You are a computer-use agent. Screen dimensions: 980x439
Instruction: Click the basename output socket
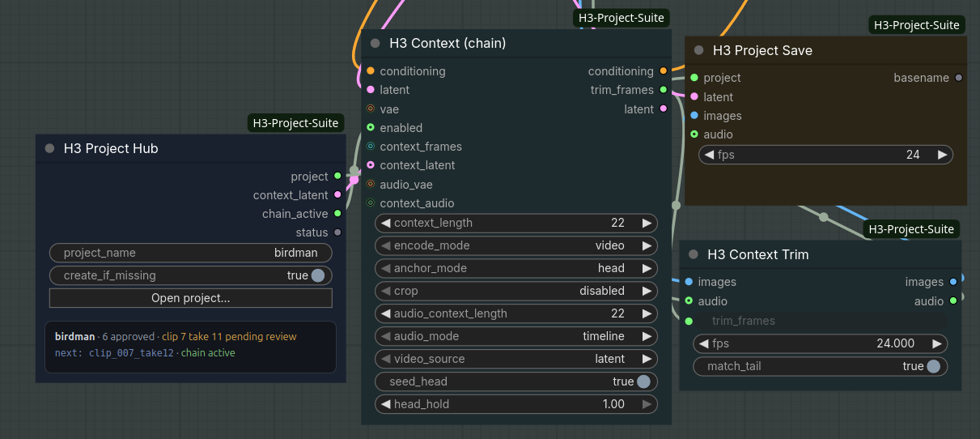[958, 78]
